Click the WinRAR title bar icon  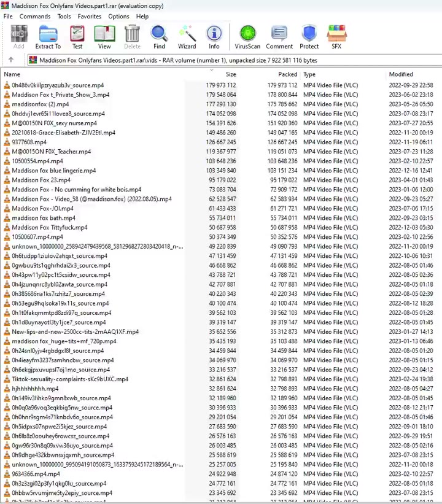click(x=5, y=6)
